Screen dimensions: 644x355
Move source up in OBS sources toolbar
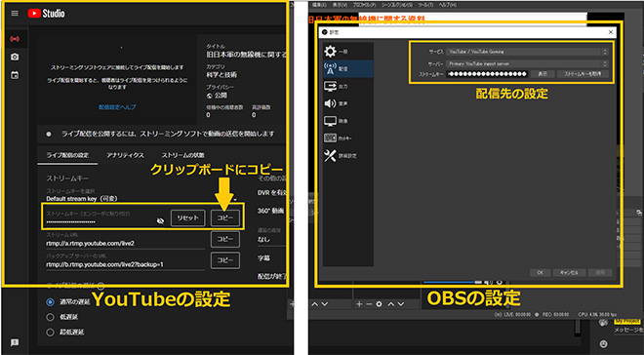pyautogui.click(x=390, y=304)
